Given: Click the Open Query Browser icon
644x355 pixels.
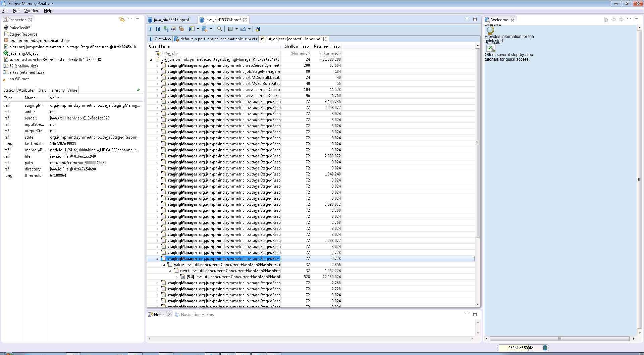Looking at the screenshot, I should (204, 29).
